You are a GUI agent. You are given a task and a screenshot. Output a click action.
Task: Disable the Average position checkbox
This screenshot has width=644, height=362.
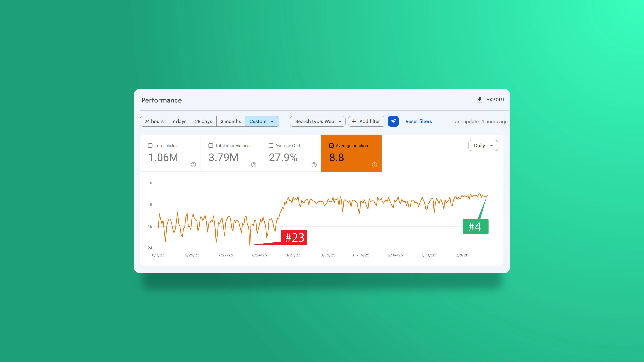click(331, 145)
